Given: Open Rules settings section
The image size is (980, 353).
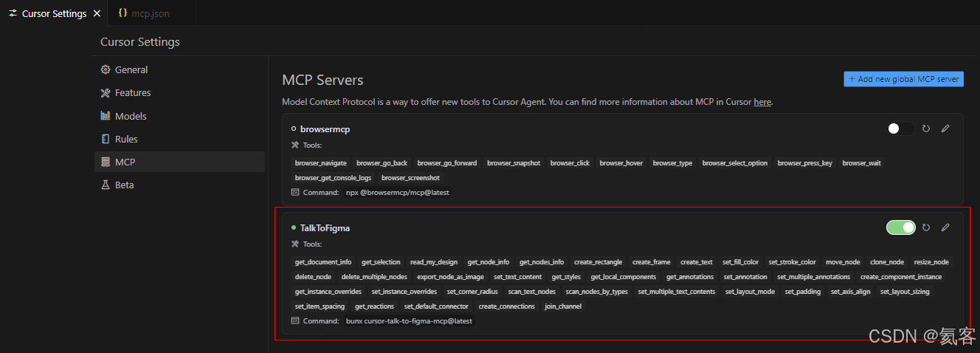Looking at the screenshot, I should pyautogui.click(x=179, y=139).
